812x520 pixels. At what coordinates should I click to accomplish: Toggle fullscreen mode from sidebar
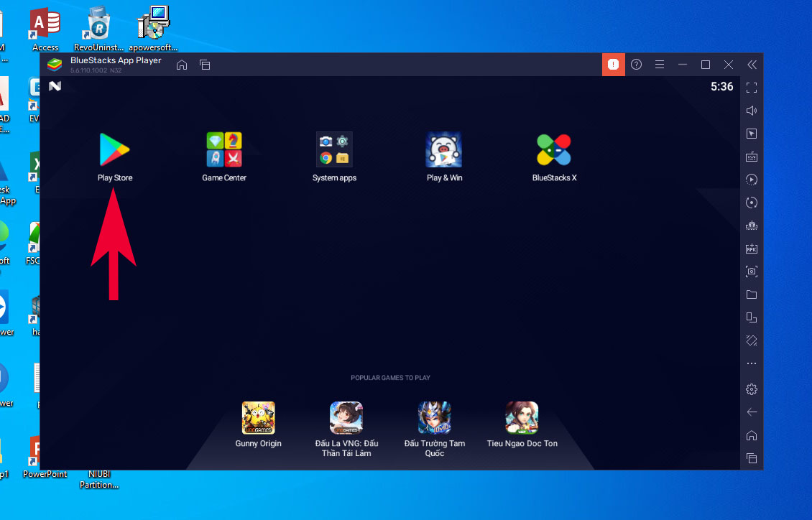point(752,88)
